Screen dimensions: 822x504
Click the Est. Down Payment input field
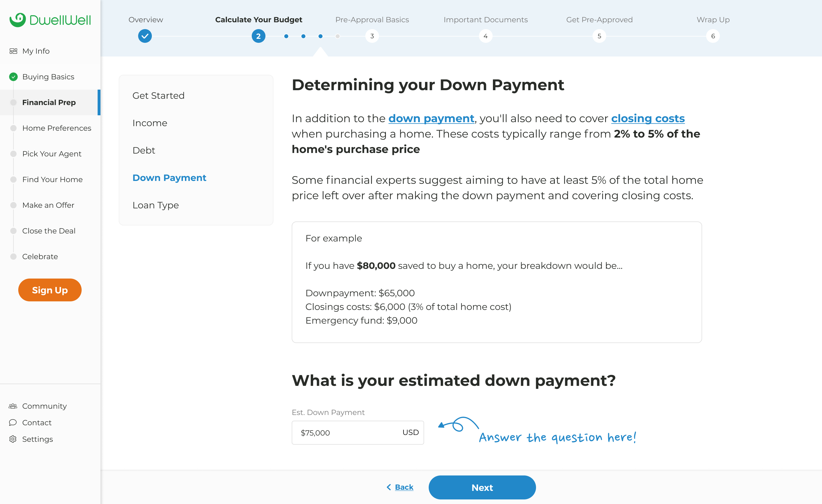pyautogui.click(x=347, y=433)
